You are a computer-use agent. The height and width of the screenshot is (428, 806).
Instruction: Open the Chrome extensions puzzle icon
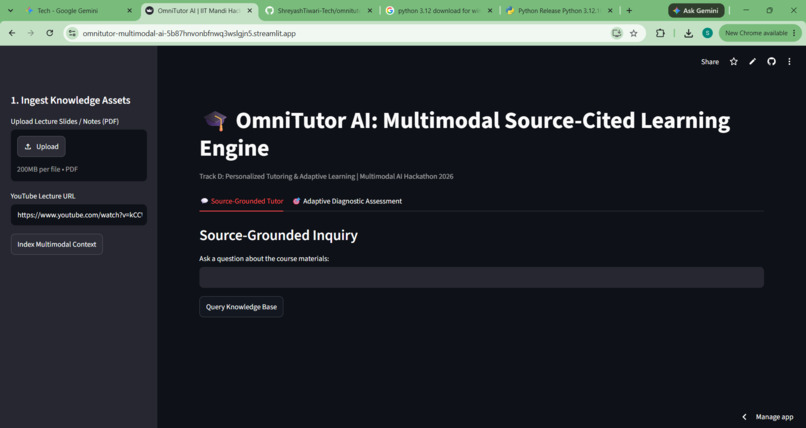point(660,33)
